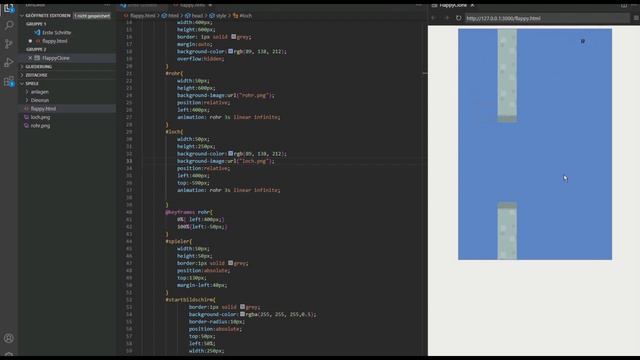This screenshot has height=360, width=640.
Task: Expand the GLIEDERUNG section
Action: tap(22, 67)
